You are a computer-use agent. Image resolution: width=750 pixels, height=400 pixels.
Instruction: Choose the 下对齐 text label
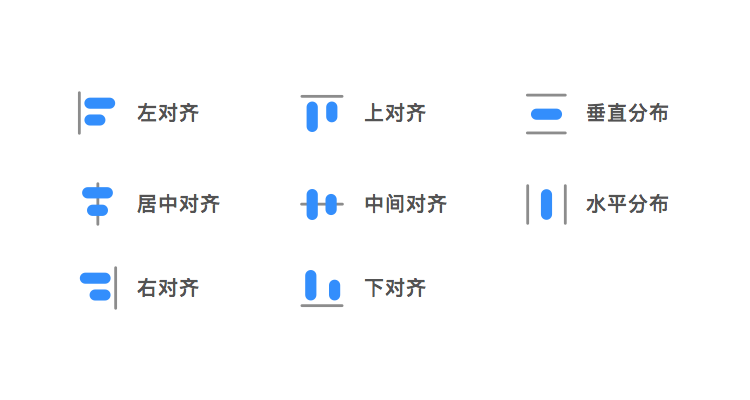(395, 288)
